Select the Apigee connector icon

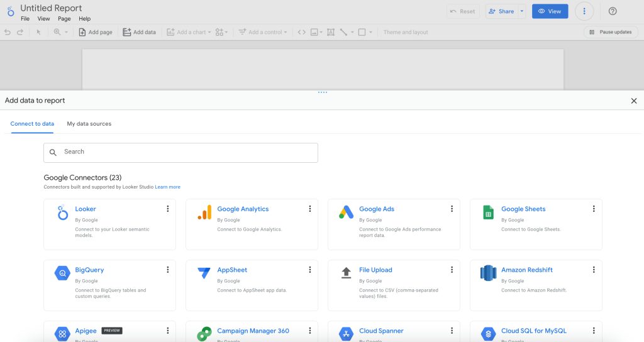62,334
